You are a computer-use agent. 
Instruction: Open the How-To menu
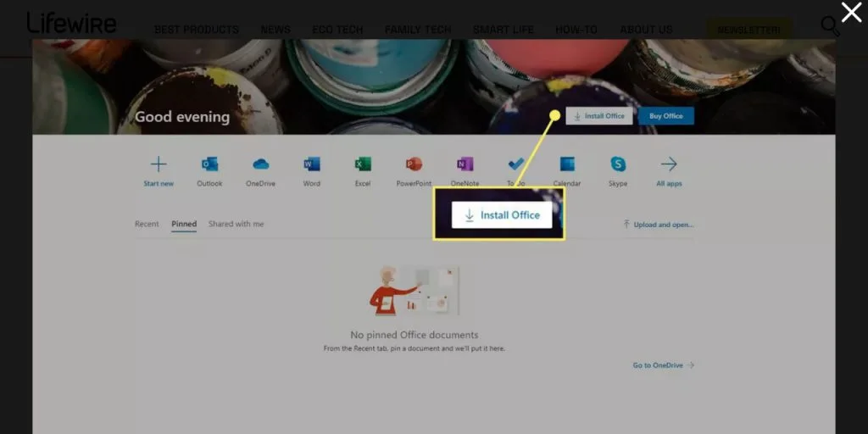(576, 30)
